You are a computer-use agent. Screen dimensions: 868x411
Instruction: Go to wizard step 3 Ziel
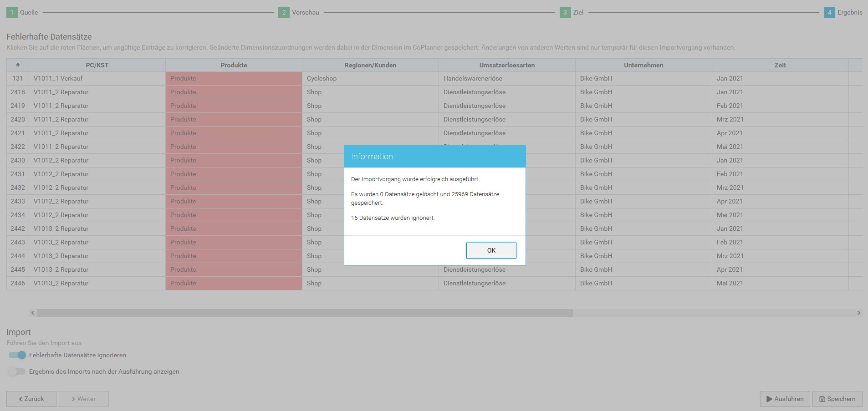pos(572,12)
